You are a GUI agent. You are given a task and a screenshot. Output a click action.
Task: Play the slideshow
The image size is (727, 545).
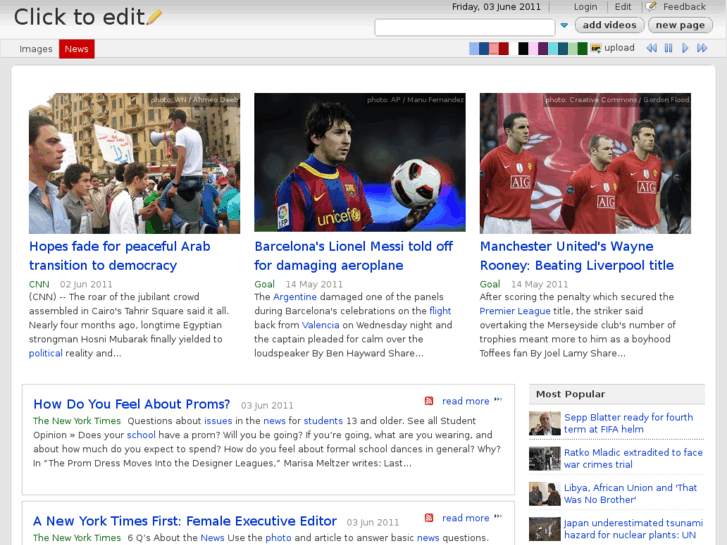pos(685,48)
